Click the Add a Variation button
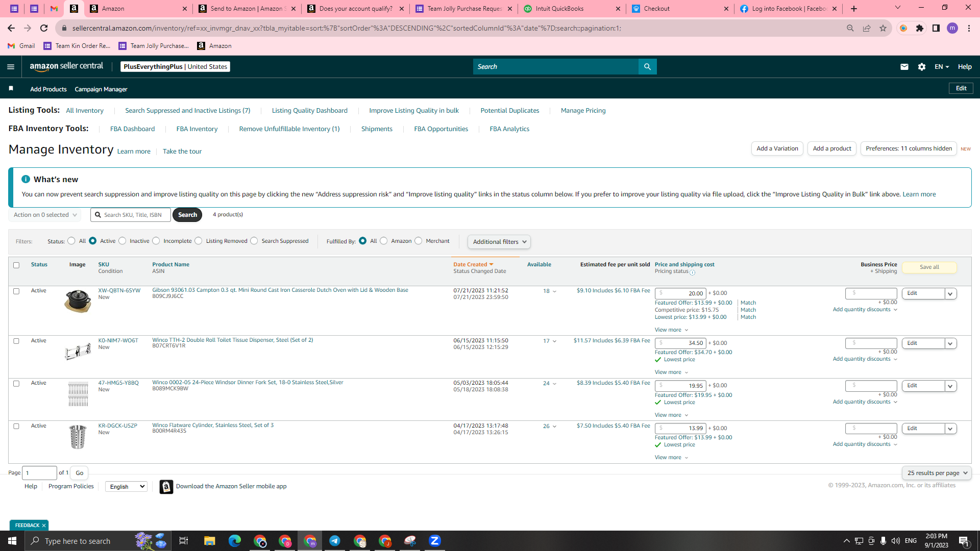The image size is (980, 551). tap(777, 148)
